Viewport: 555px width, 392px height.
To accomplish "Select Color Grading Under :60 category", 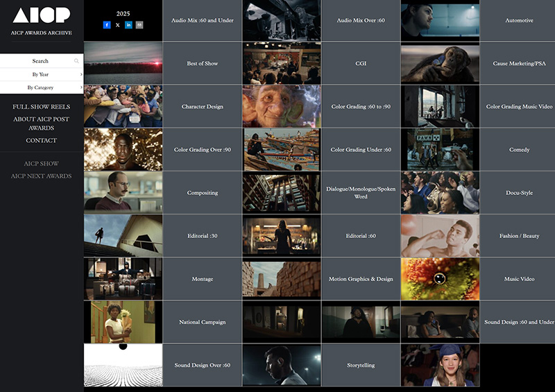I will pyautogui.click(x=361, y=149).
